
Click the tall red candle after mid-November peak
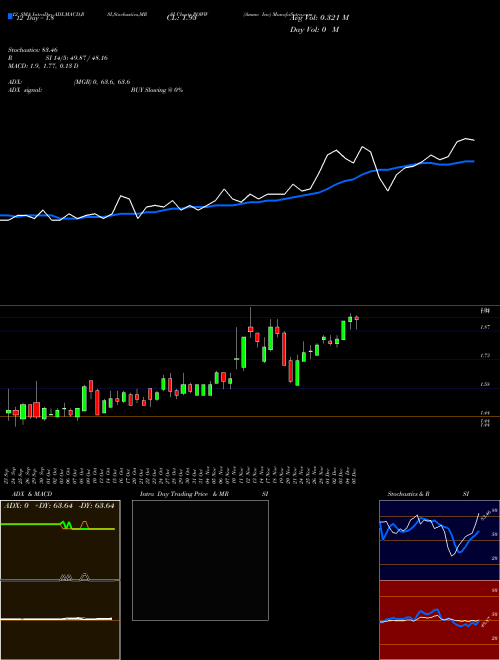pos(284,349)
